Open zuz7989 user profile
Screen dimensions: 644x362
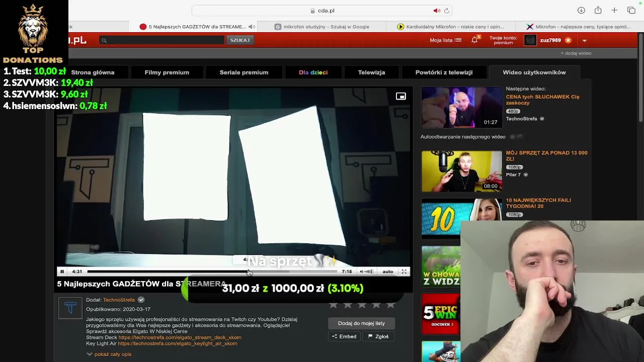[550, 40]
